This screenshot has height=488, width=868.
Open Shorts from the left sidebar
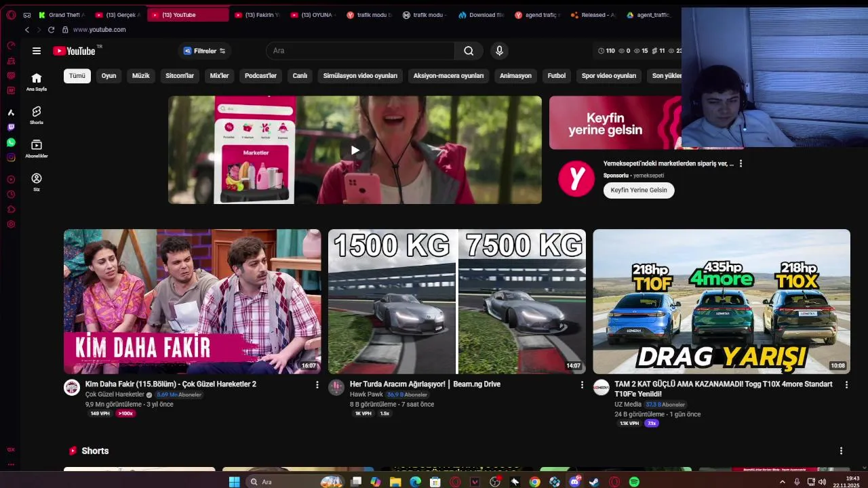[37, 115]
